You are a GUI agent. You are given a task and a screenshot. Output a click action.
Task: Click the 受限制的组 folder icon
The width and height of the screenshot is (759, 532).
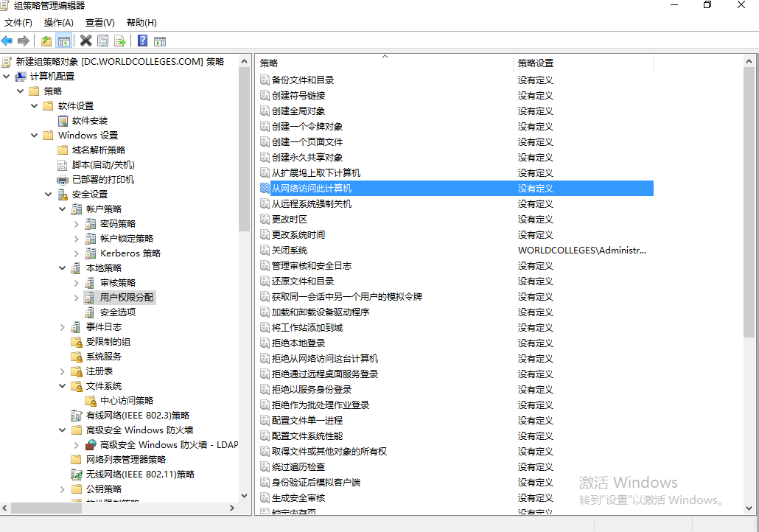(x=77, y=342)
